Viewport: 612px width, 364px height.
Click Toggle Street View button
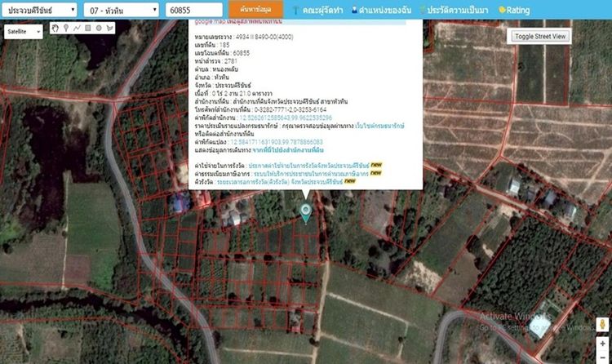pos(540,36)
